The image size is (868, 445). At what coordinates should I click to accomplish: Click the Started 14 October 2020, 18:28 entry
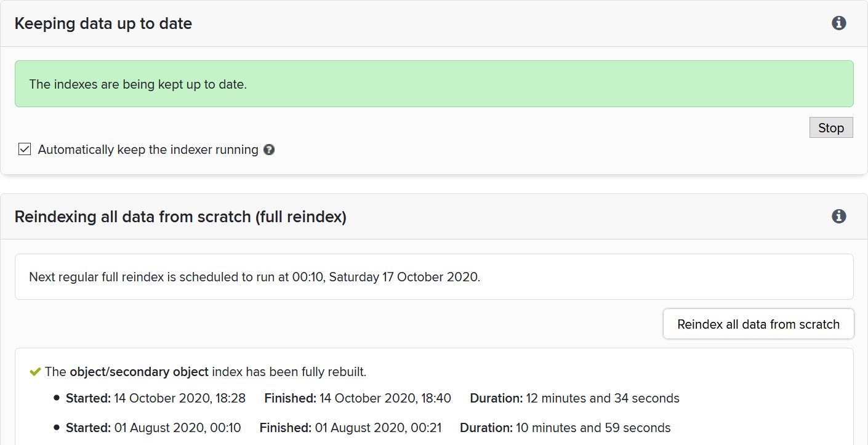156,398
